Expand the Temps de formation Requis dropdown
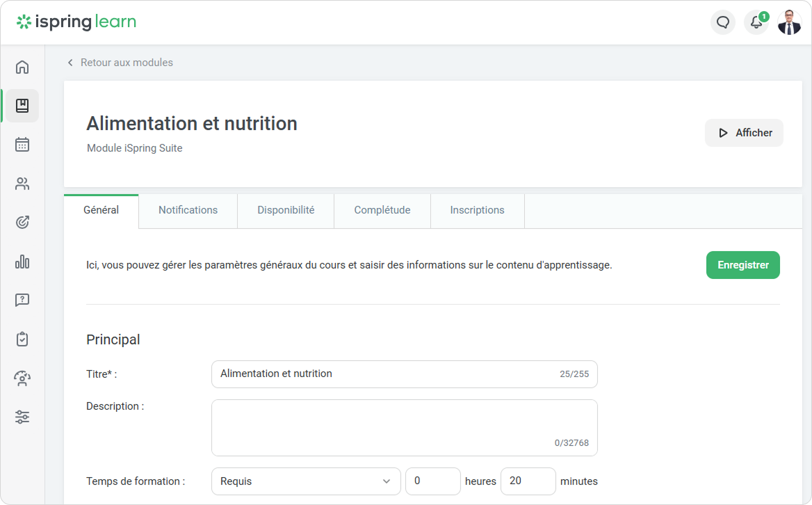Viewport: 812px width, 505px height. click(306, 481)
